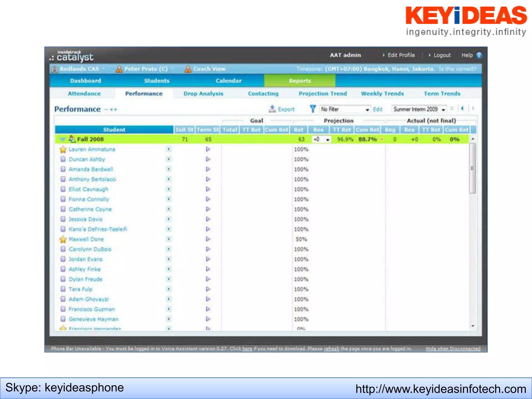Click the scrollbar up arrow

click(473, 139)
